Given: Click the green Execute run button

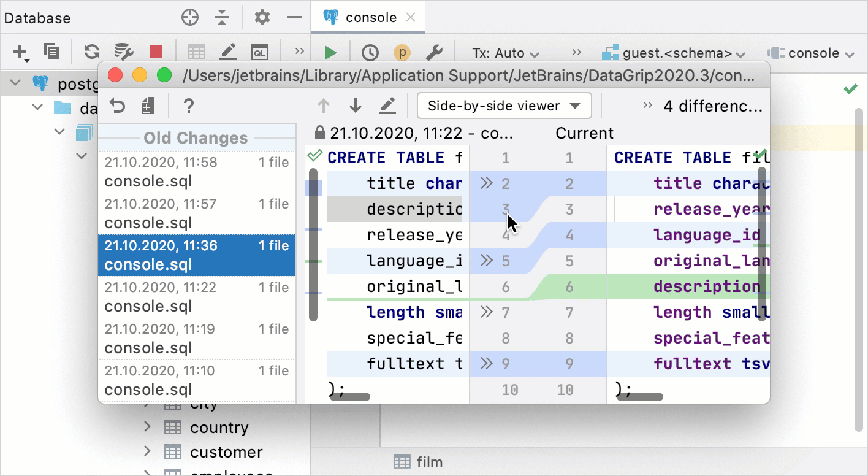Looking at the screenshot, I should pyautogui.click(x=330, y=53).
